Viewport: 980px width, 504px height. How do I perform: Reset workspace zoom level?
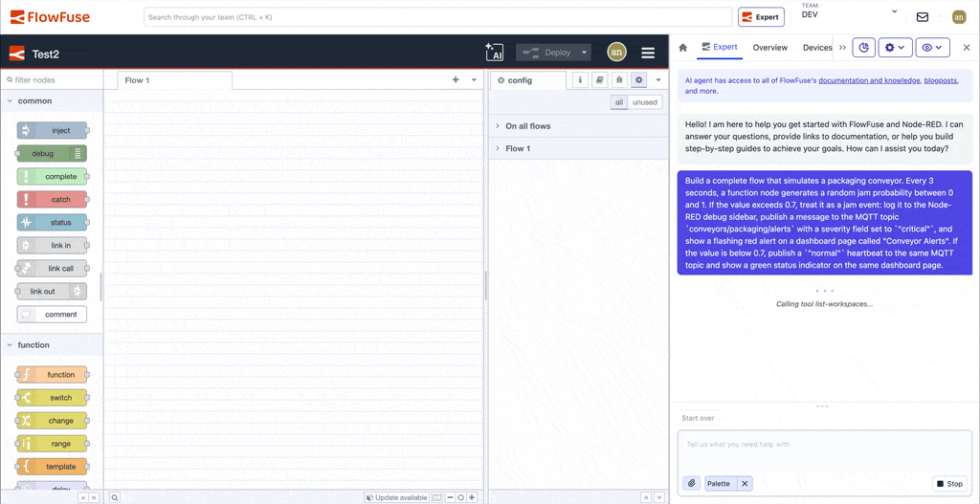(460, 497)
